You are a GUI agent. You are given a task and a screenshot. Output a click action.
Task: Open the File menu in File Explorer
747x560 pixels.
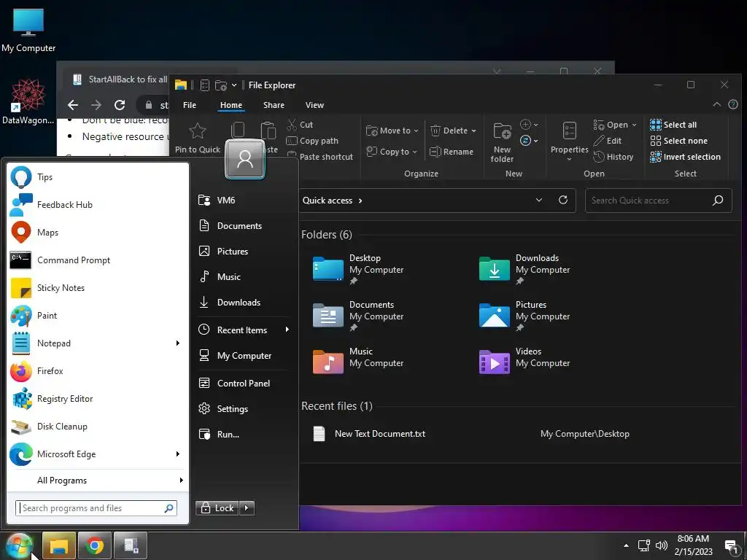190,105
